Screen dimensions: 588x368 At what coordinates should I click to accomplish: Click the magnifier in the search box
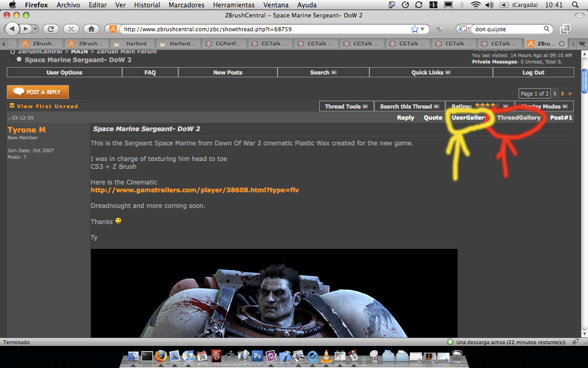click(547, 29)
